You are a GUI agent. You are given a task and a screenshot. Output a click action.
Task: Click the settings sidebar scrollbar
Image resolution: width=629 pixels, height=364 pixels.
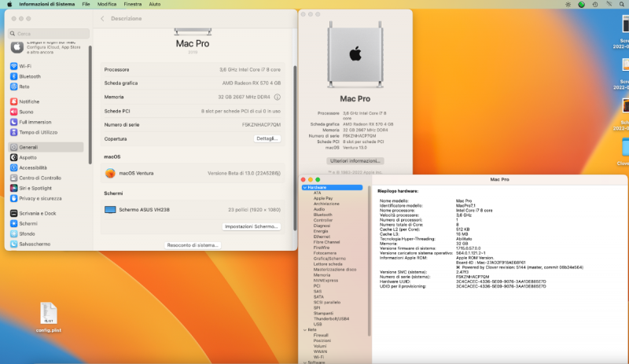[90, 105]
